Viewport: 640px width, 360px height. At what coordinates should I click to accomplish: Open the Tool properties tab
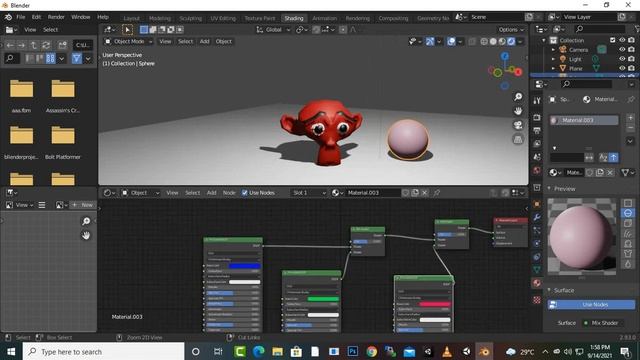tap(537, 100)
